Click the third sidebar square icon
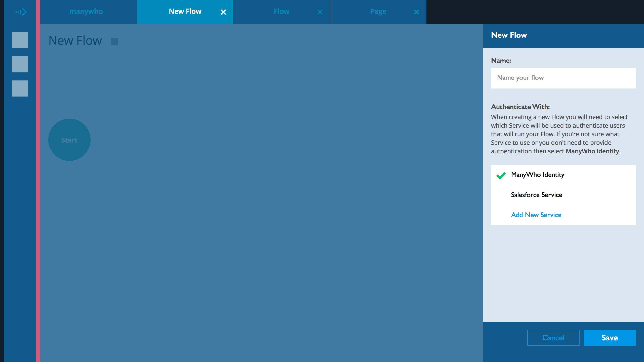This screenshot has height=362, width=644. [20, 88]
